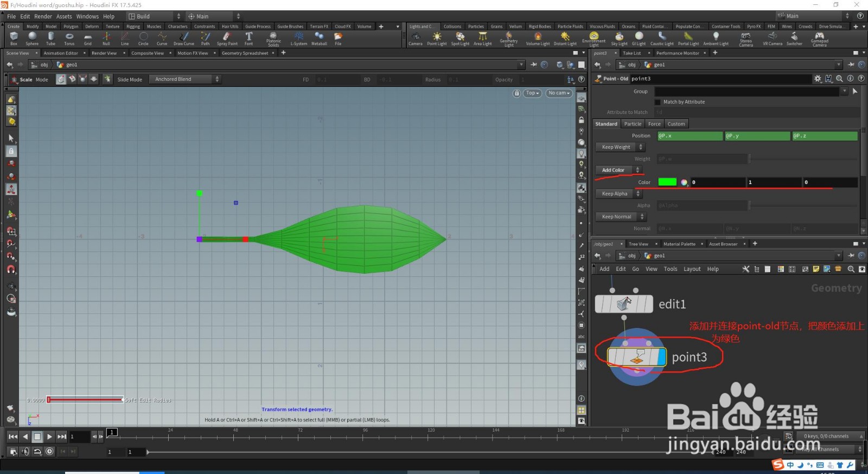868x474 pixels.
Task: Open parameter gear menu for point3
Action: [818, 79]
